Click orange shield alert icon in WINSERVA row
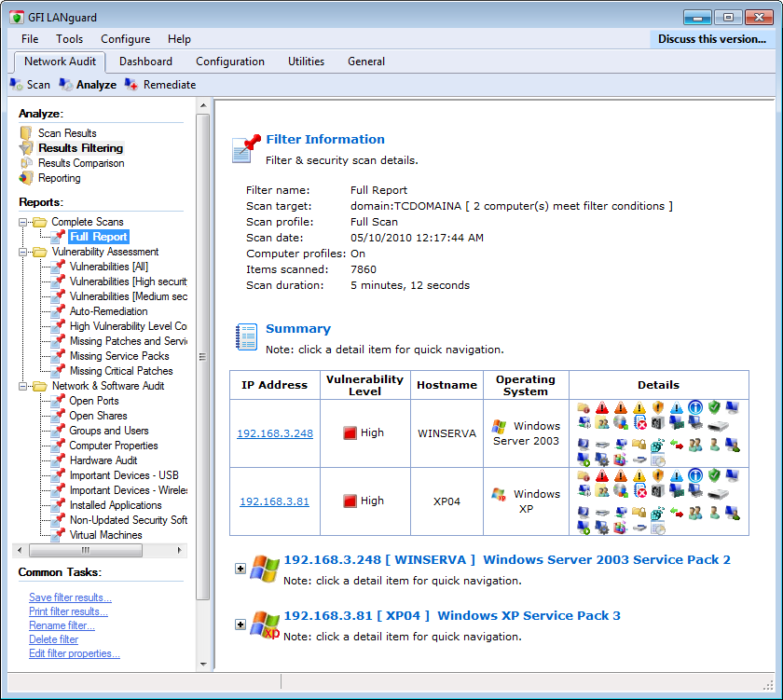The image size is (783, 700). click(658, 407)
